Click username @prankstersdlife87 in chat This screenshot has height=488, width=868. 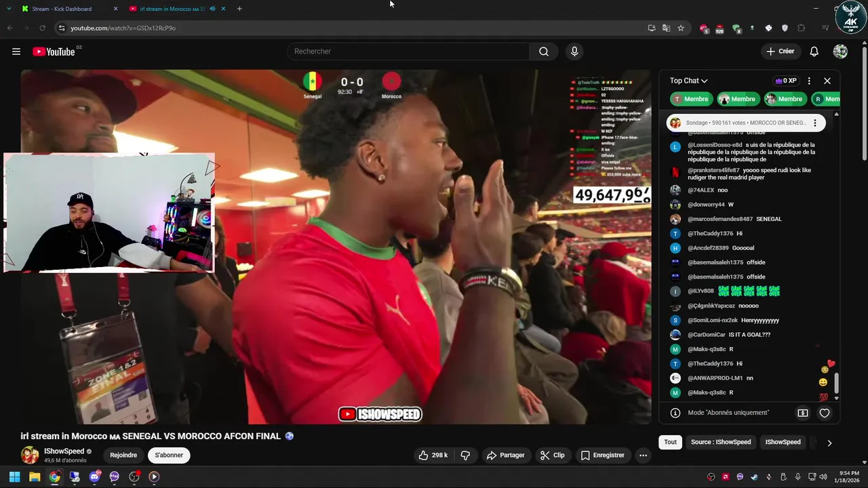(713, 170)
